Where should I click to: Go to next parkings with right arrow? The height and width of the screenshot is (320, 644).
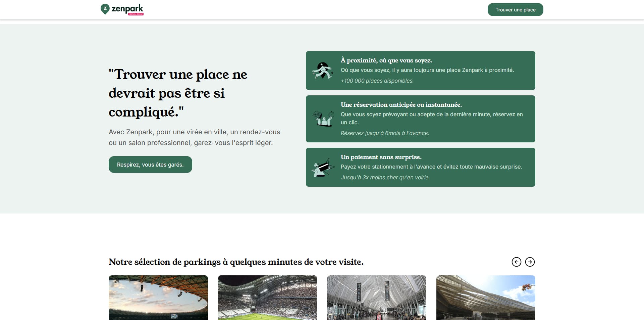(x=530, y=262)
